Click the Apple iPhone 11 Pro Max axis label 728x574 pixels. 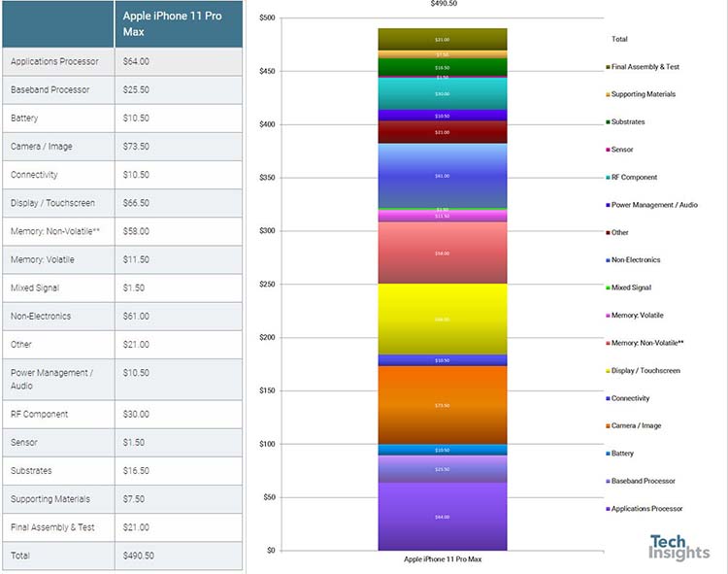click(443, 559)
